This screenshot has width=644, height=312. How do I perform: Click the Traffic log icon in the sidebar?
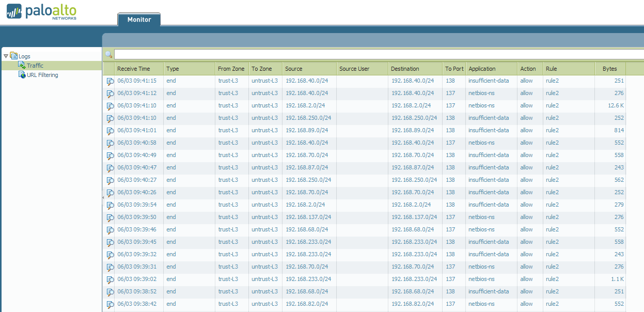click(21, 65)
